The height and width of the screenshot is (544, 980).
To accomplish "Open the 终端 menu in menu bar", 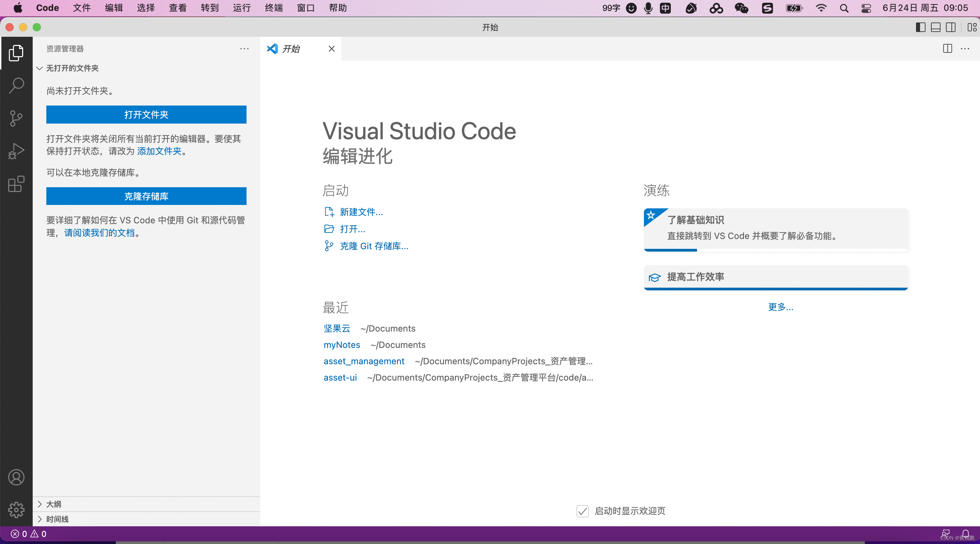I will (273, 8).
